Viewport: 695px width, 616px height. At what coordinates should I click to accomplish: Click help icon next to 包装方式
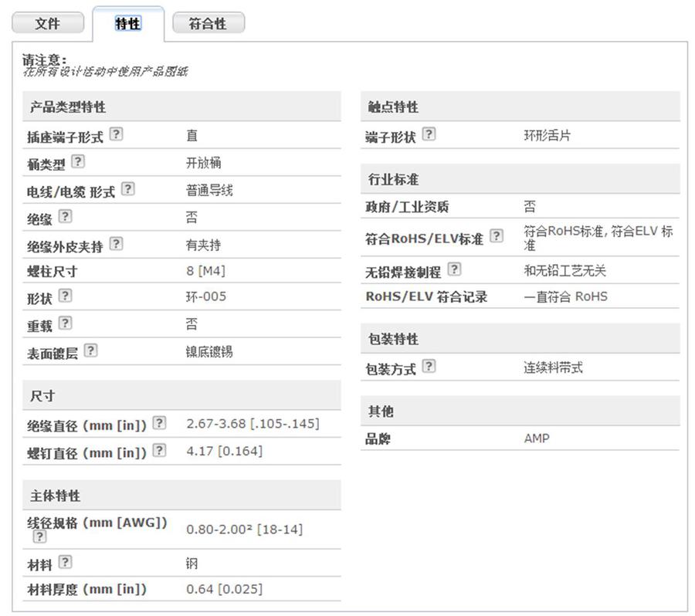tap(429, 366)
